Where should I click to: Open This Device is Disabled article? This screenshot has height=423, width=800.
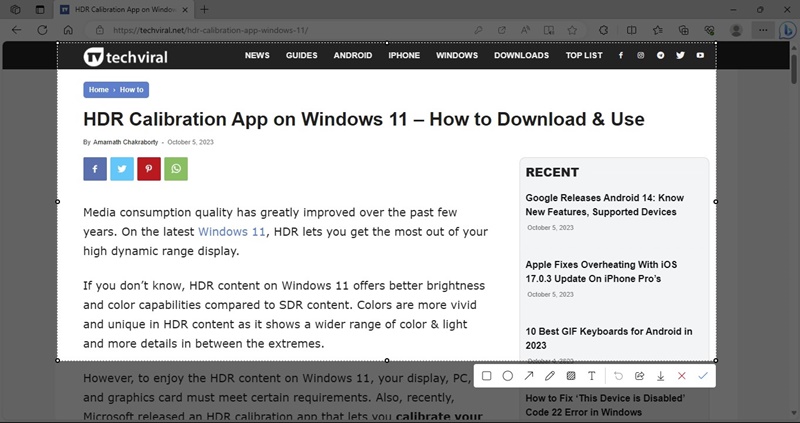click(605, 405)
